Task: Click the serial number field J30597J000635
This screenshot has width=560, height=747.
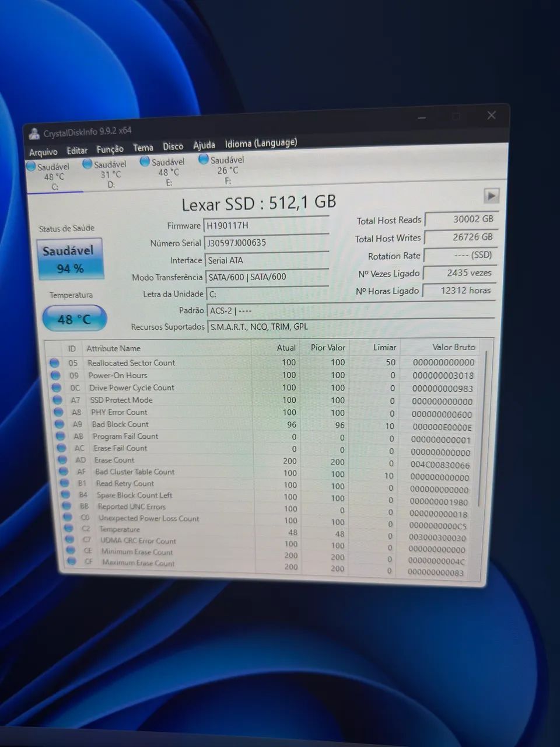Action: pos(266,242)
